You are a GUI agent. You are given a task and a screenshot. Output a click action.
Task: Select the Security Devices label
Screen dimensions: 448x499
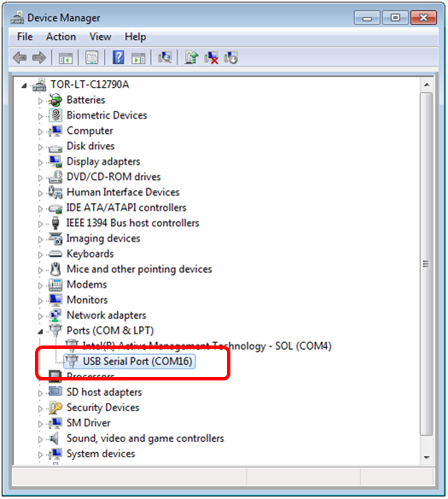point(103,408)
